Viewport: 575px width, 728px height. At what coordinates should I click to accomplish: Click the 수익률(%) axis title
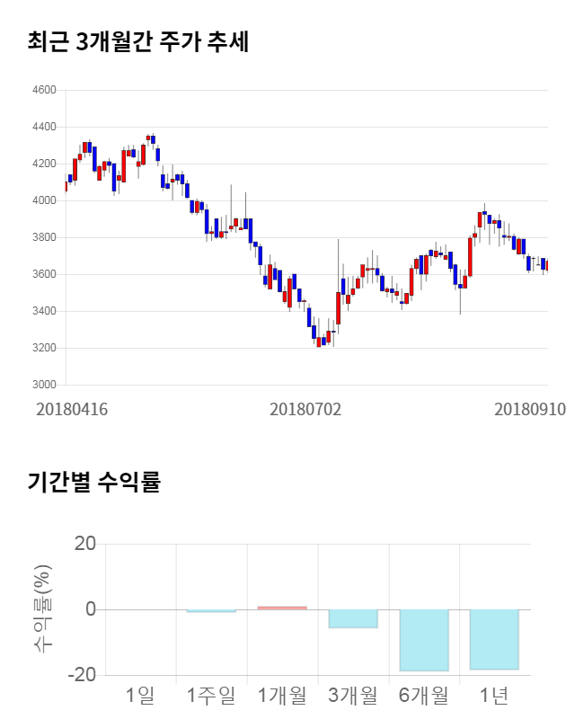[x=40, y=609]
